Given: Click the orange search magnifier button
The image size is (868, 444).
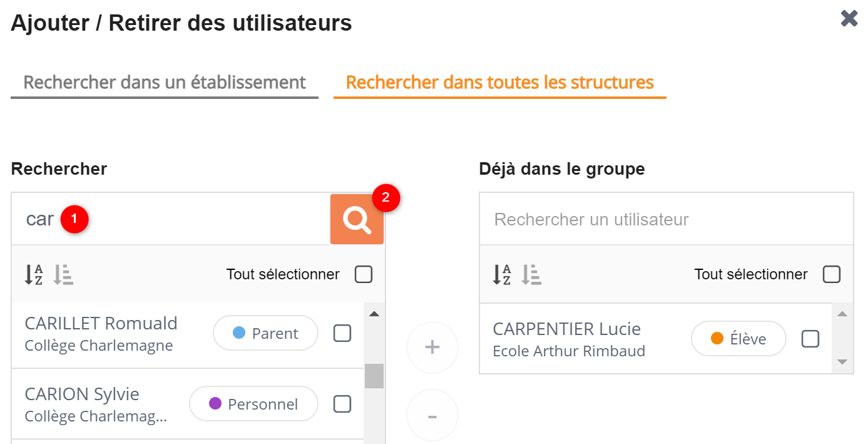Looking at the screenshot, I should click(x=357, y=219).
